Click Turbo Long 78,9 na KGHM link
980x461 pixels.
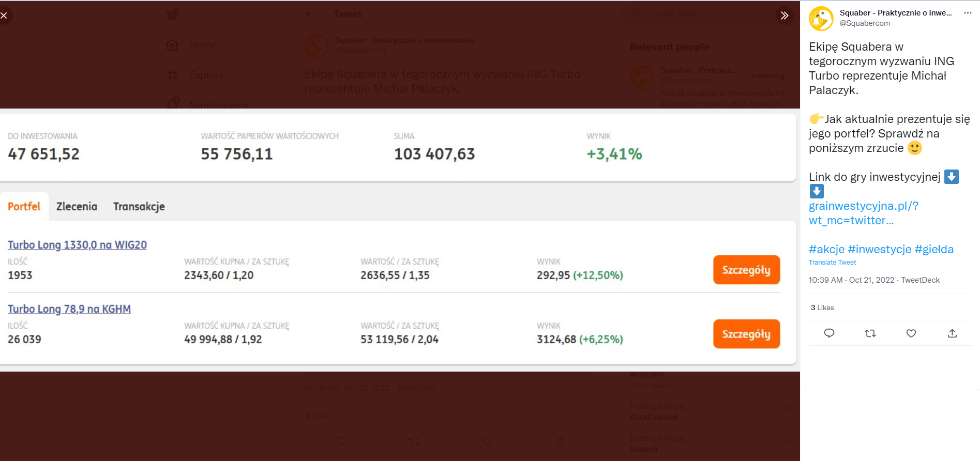[x=69, y=309]
